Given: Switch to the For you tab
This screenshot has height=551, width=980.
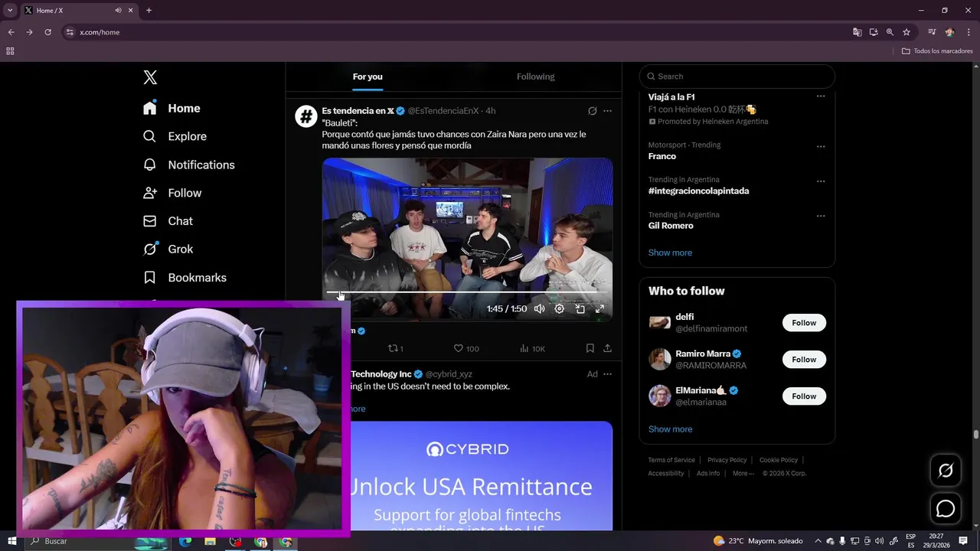Looking at the screenshot, I should [x=367, y=77].
